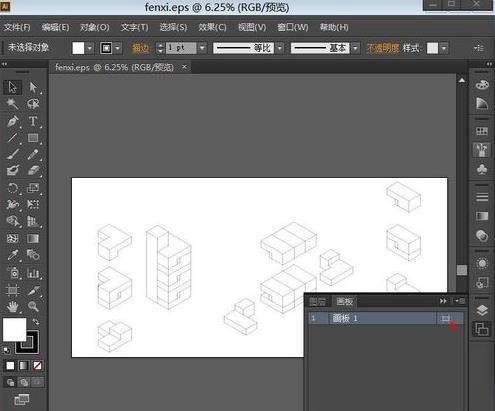The width and height of the screenshot is (495, 411).
Task: Expand the stroke weight 1 pt dropdown
Action: [202, 48]
